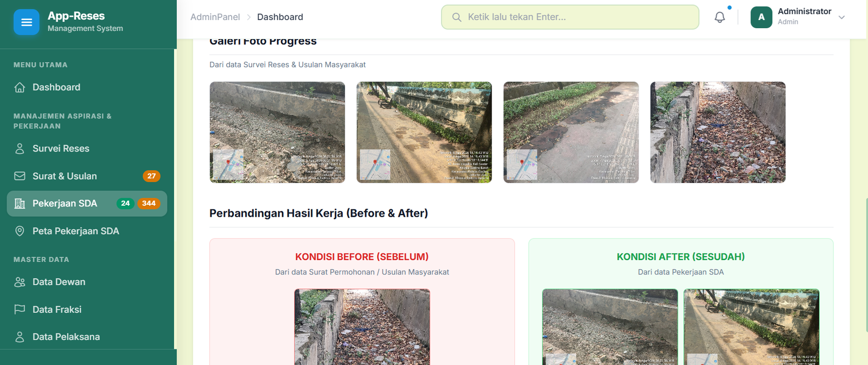Click the Peta Pekerjaan SDA pin icon
The image size is (868, 365).
click(x=20, y=231)
